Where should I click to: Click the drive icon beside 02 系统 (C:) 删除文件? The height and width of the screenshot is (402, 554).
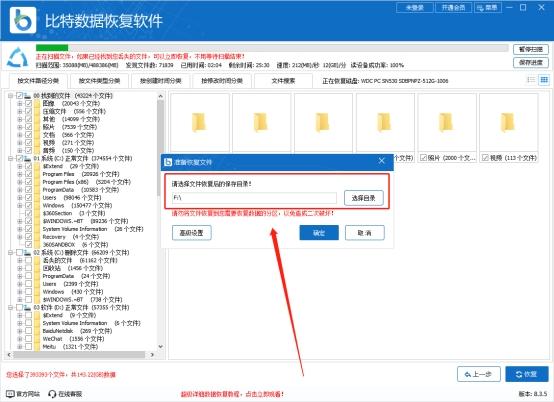[x=27, y=253]
